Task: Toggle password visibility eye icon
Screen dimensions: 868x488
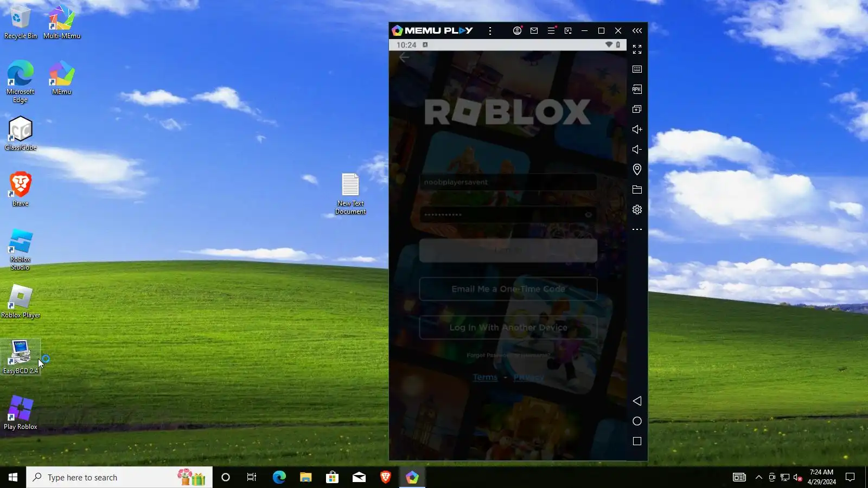Action: point(588,215)
